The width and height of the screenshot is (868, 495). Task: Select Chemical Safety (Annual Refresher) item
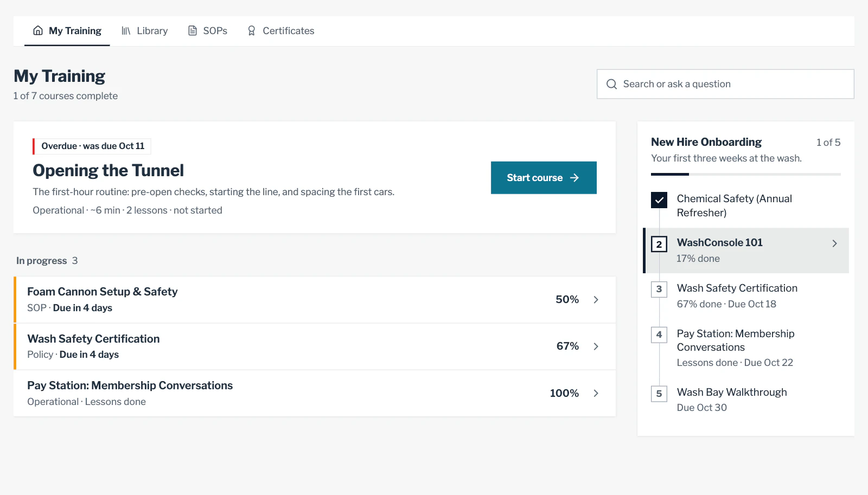(746, 205)
